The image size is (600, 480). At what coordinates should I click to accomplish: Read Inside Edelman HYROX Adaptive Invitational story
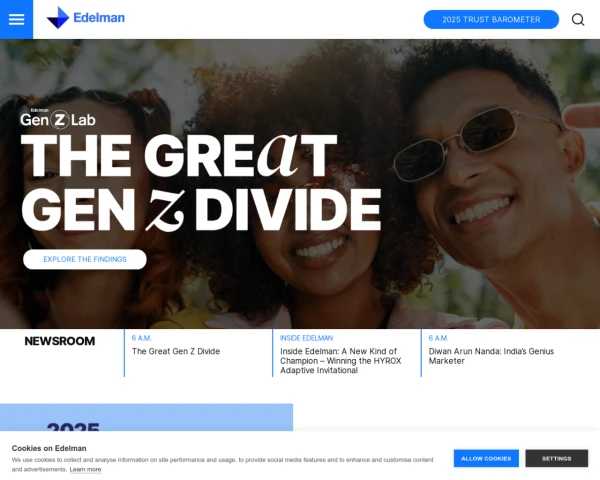tap(341, 361)
